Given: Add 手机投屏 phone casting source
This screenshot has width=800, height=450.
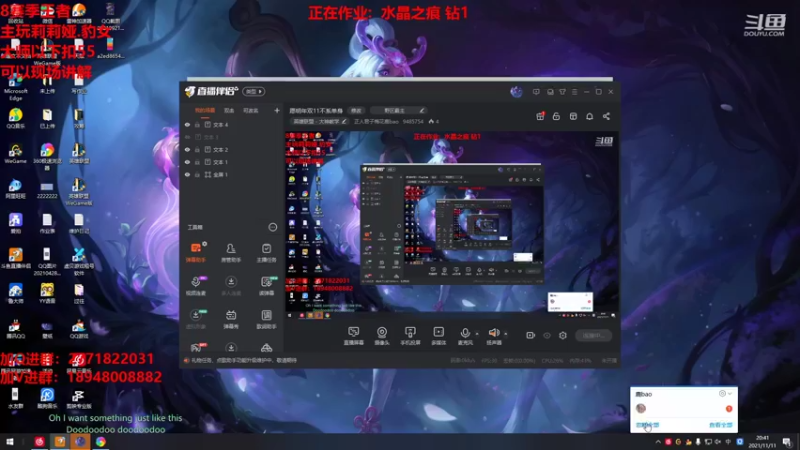Looking at the screenshot, I should (410, 336).
